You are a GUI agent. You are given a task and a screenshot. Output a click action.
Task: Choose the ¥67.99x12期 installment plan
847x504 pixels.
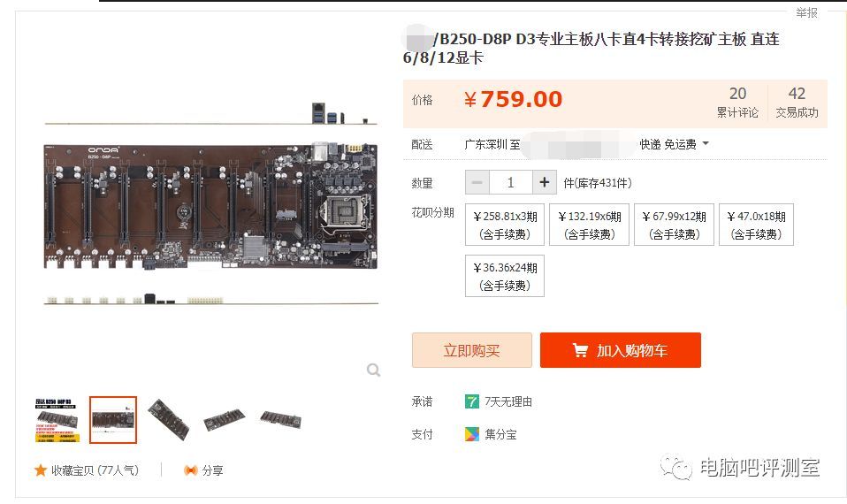pos(674,225)
